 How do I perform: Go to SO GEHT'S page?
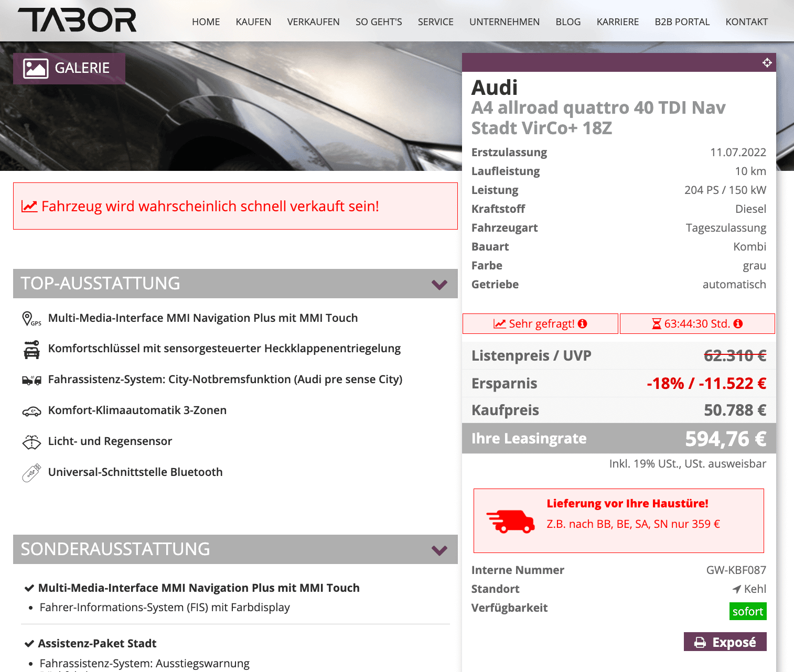point(379,22)
